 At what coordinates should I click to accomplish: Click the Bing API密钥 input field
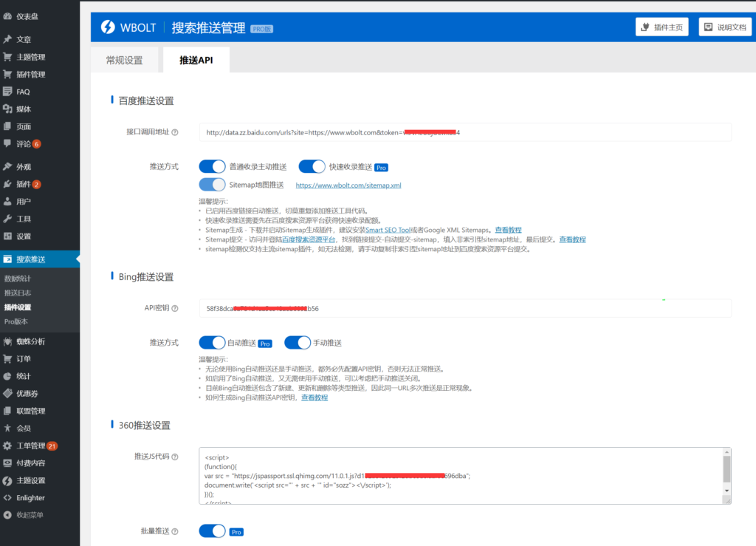point(465,308)
